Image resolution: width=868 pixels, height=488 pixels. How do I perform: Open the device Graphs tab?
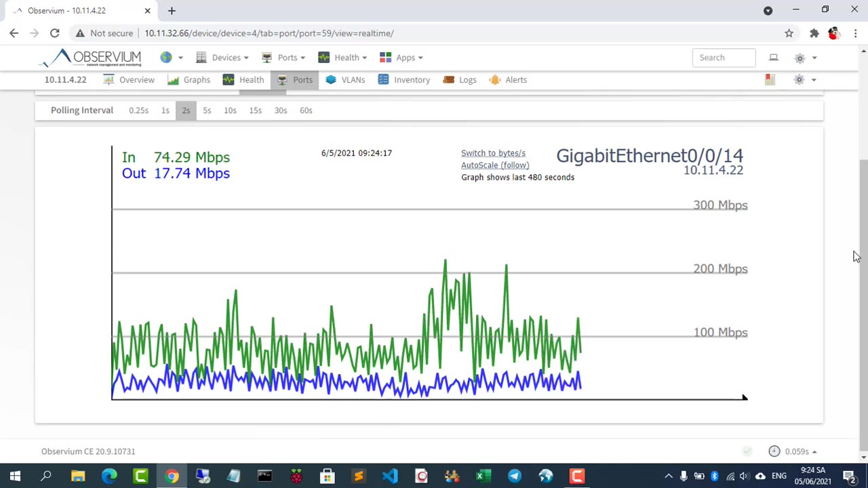189,80
